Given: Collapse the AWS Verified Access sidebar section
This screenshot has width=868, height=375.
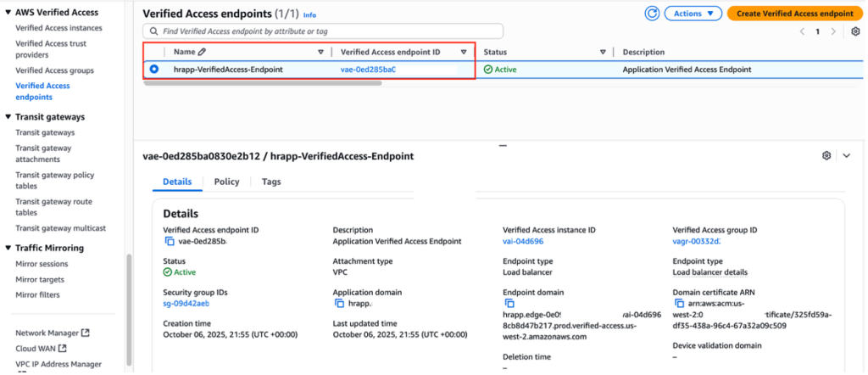Looking at the screenshot, I should pyautogui.click(x=8, y=12).
